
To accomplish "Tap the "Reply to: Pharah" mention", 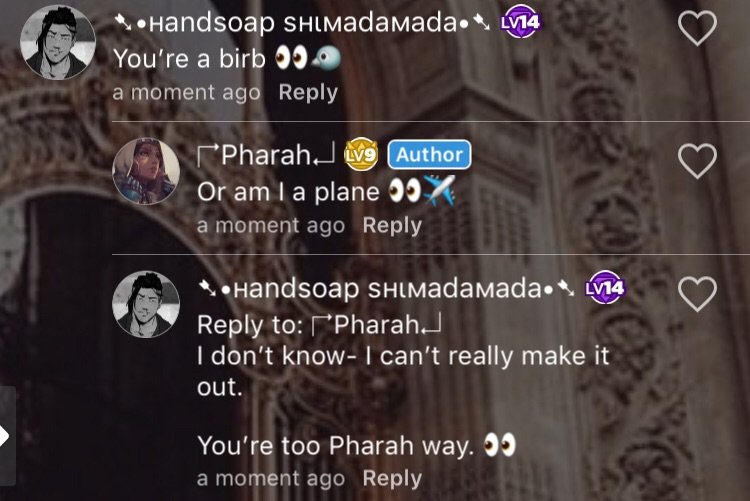I will [319, 325].
